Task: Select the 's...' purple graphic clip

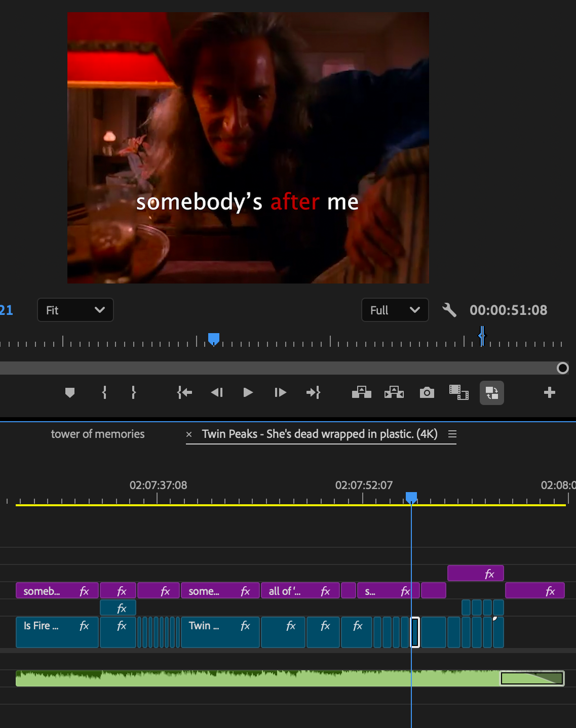Action: tap(389, 591)
